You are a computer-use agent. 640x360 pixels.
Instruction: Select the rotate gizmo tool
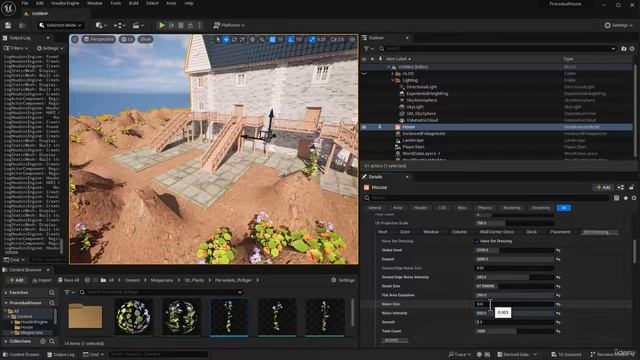[x=234, y=40]
